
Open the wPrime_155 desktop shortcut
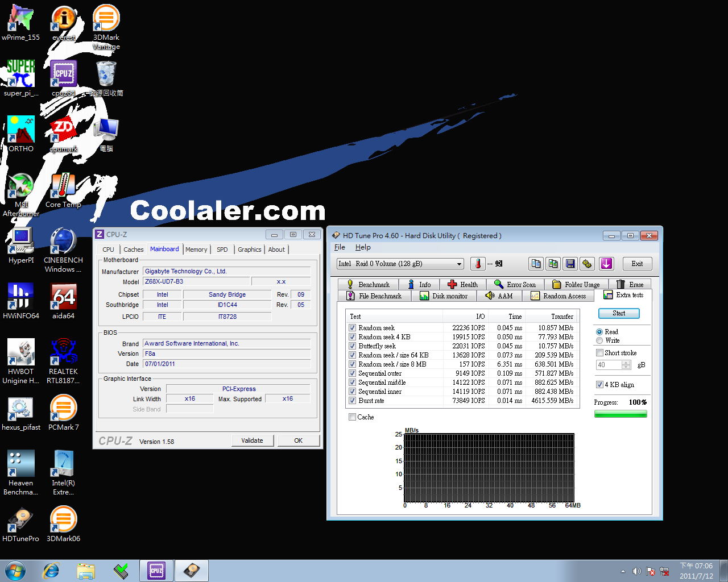[x=21, y=23]
